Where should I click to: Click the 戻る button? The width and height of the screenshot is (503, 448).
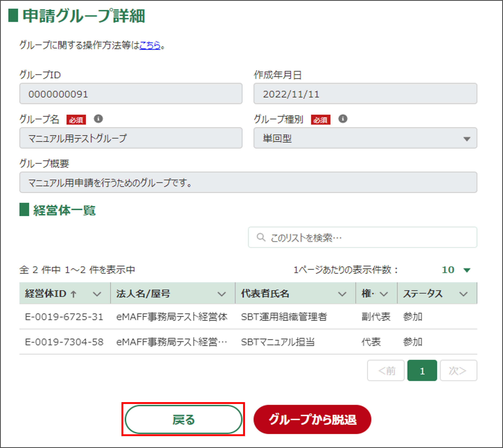(183, 419)
